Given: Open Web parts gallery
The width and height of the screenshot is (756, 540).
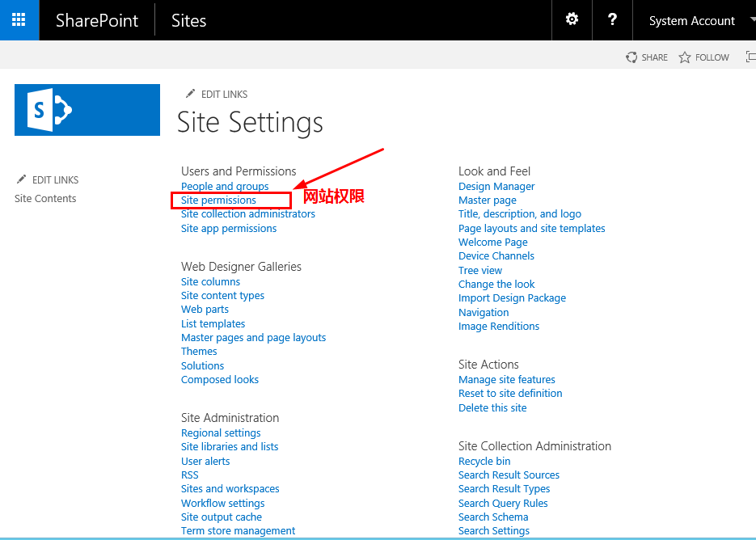Looking at the screenshot, I should point(205,310).
